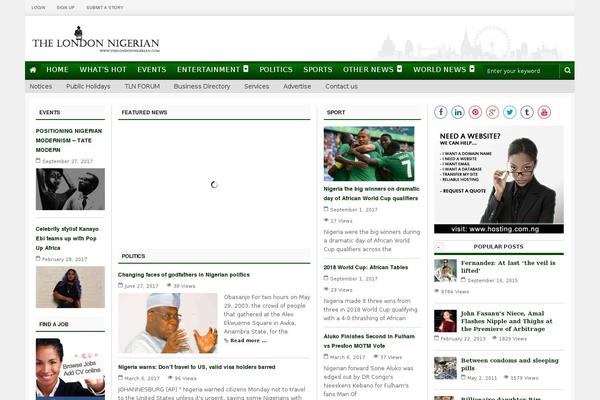Click the FIND A JOB section heading
The height and width of the screenshot is (400, 600).
(54, 324)
